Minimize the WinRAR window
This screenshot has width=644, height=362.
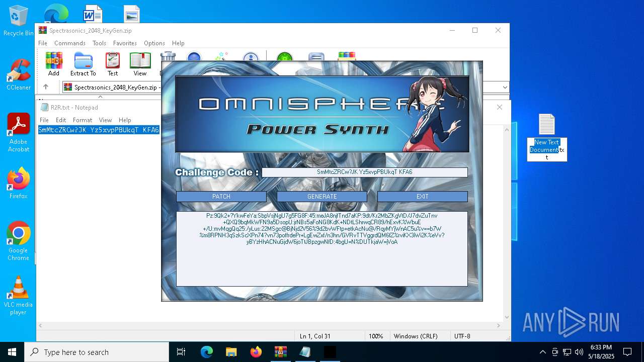[x=452, y=30]
